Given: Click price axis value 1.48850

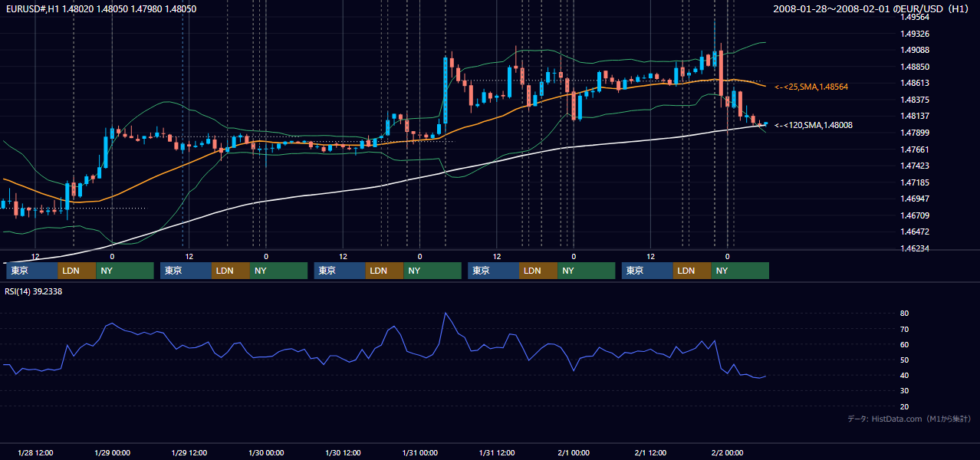Looking at the screenshot, I should 915,67.
